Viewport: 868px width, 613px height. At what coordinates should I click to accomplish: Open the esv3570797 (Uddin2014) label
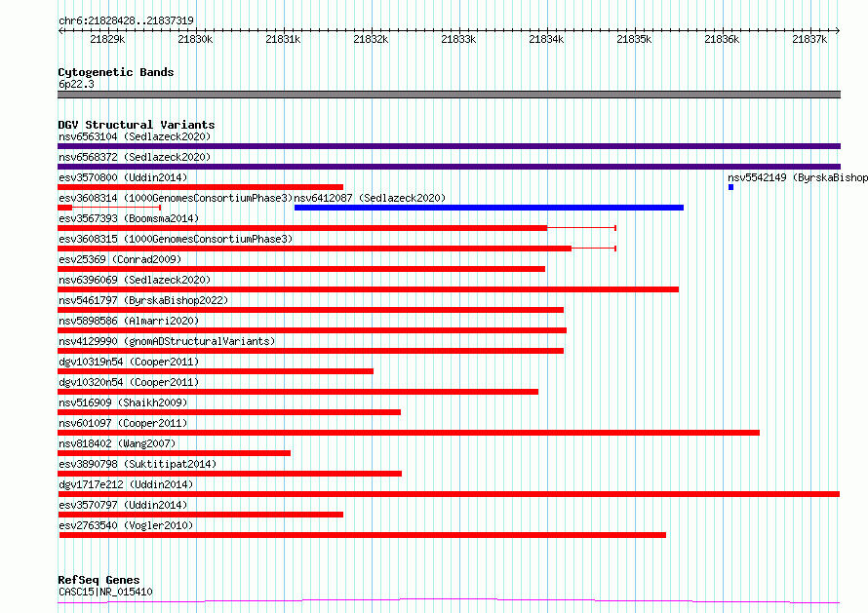(x=123, y=505)
